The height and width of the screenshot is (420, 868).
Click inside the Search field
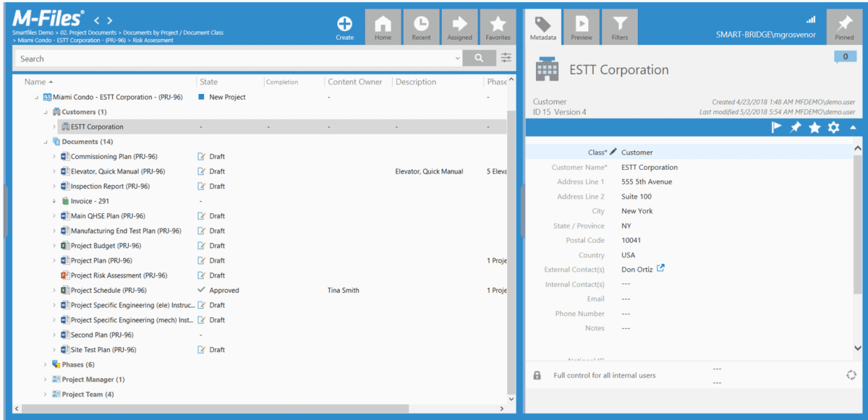pyautogui.click(x=217, y=57)
